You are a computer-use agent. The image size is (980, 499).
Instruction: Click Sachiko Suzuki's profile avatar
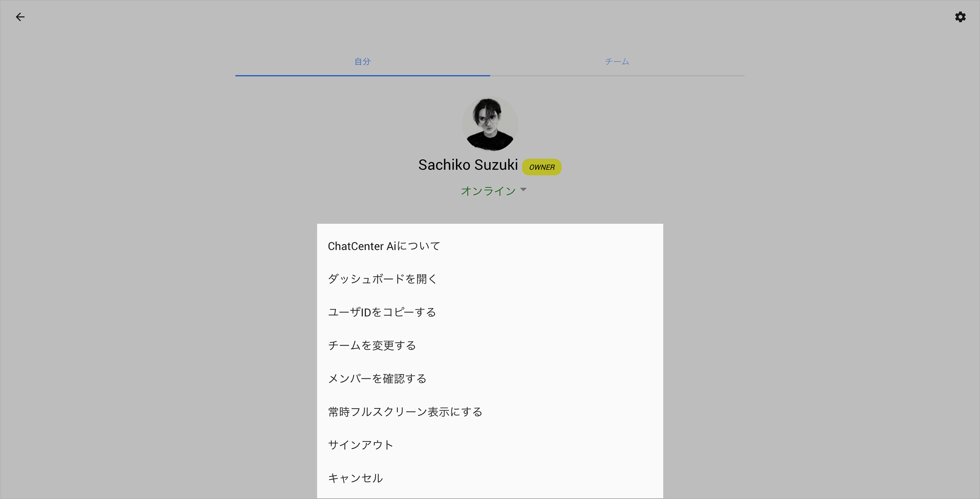490,124
